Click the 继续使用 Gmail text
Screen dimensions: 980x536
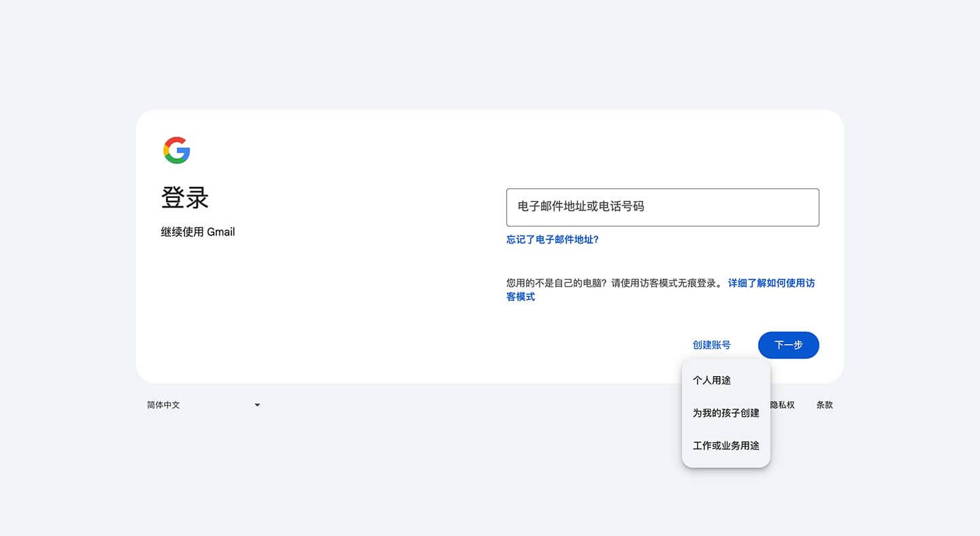[198, 232]
